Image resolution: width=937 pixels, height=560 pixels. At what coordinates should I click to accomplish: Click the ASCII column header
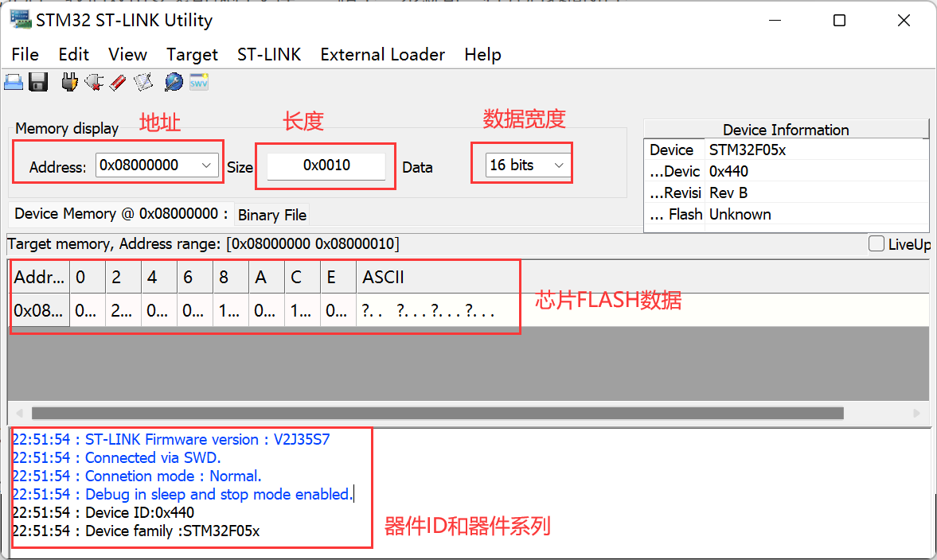[383, 278]
